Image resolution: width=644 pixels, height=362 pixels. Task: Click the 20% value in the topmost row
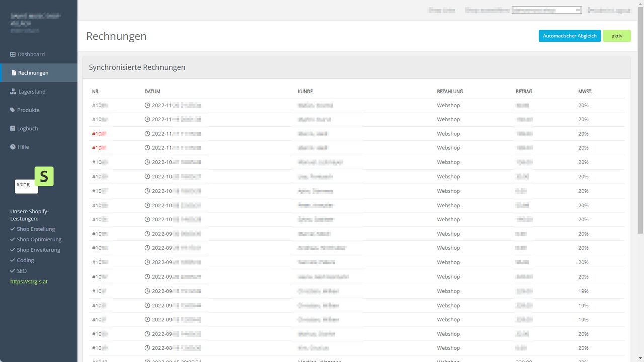point(583,105)
